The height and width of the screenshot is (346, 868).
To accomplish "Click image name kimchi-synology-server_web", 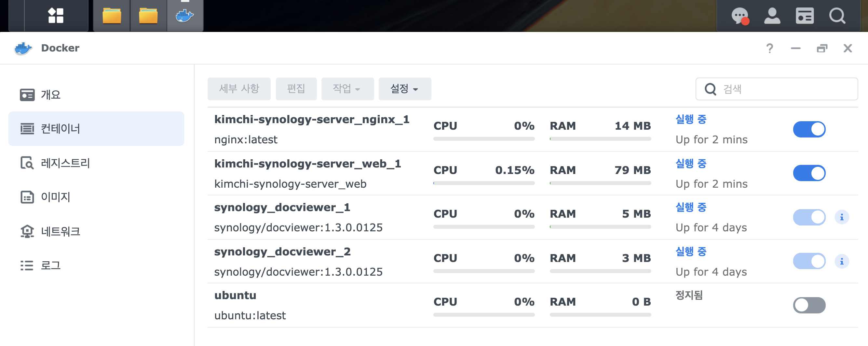I will click(290, 184).
